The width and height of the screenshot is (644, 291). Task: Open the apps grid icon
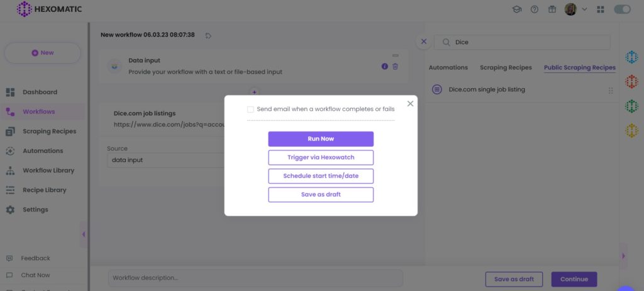coord(601,9)
